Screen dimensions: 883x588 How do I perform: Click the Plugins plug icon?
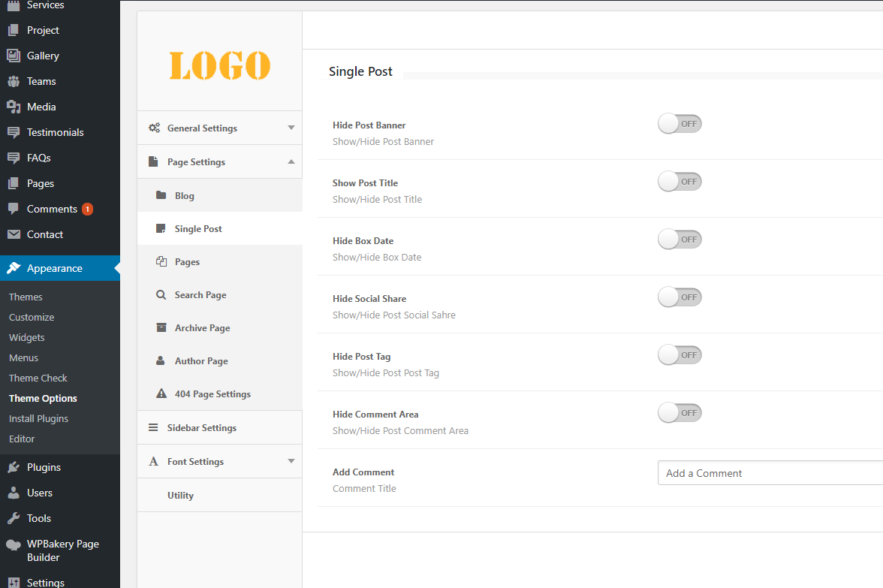click(x=14, y=467)
